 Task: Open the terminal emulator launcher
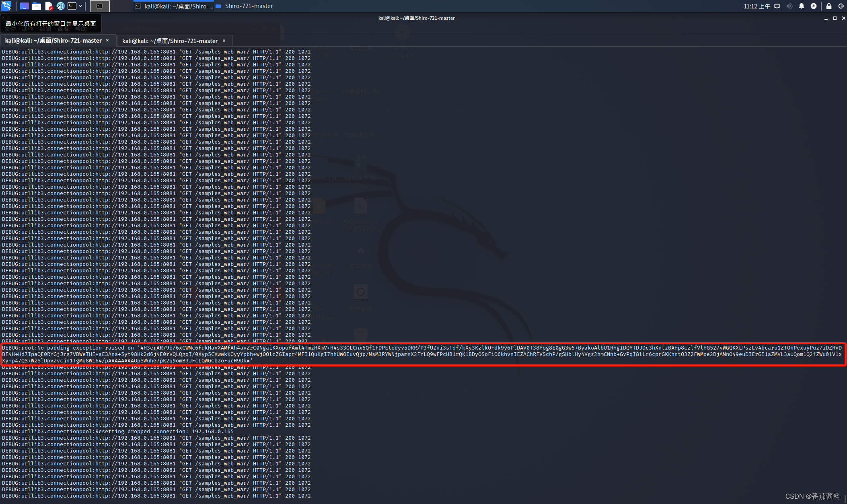(x=72, y=6)
